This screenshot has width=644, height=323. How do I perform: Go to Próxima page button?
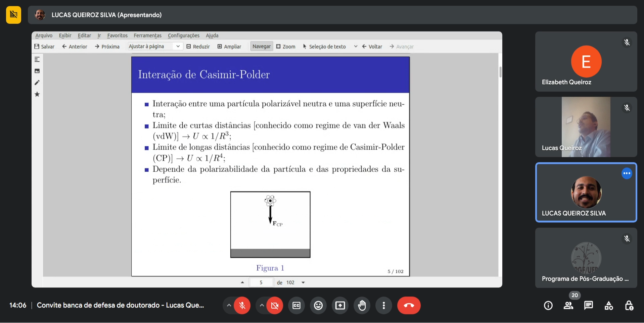tap(107, 47)
